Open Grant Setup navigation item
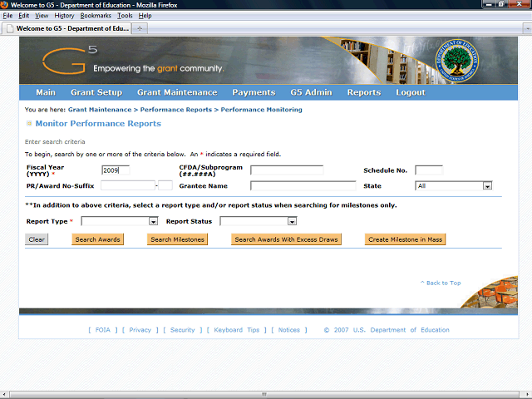Image resolution: width=532 pixels, height=399 pixels. pyautogui.click(x=96, y=92)
